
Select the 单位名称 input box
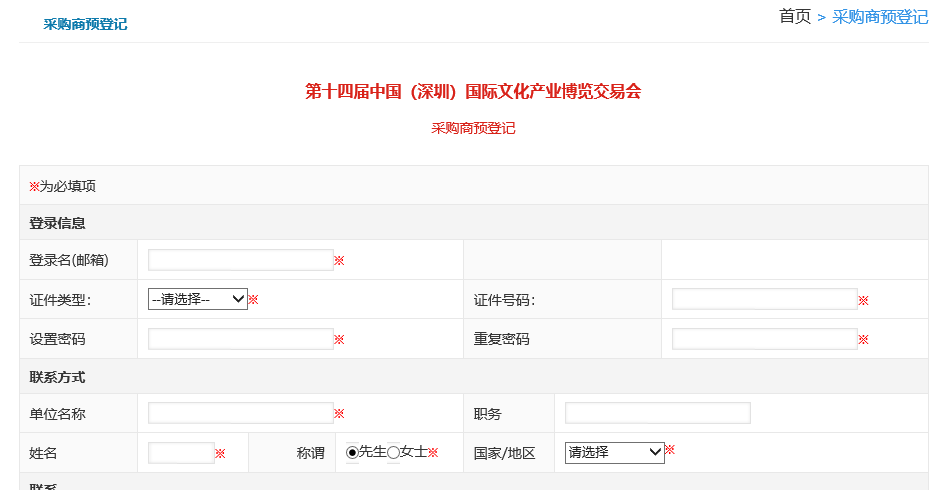click(240, 413)
